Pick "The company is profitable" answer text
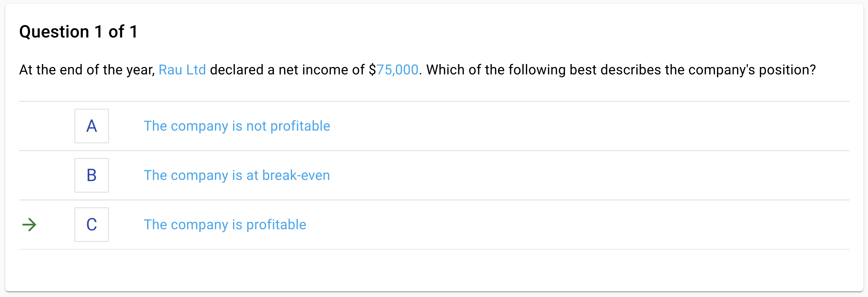868x297 pixels. click(225, 225)
